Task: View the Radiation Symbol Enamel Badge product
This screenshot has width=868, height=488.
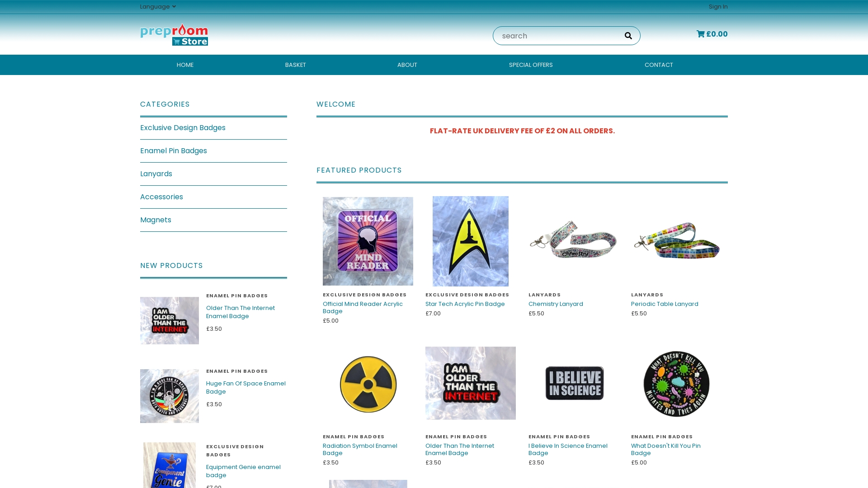Action: tap(368, 383)
